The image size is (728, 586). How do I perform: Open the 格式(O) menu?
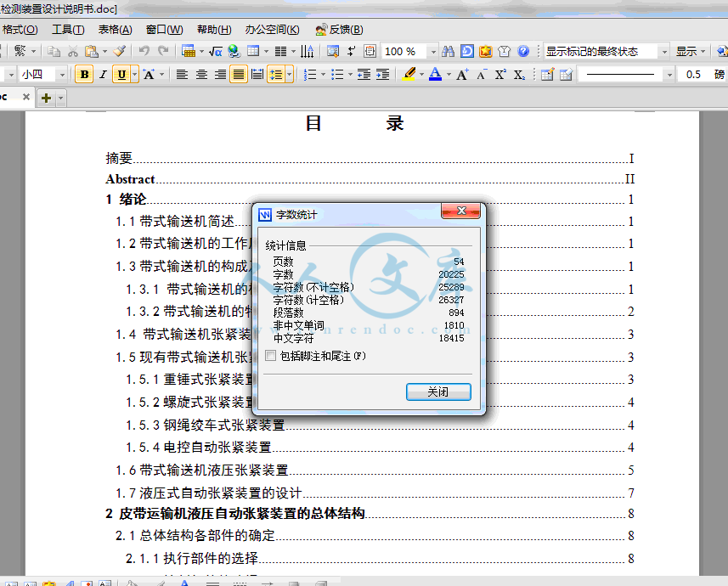coord(20,30)
